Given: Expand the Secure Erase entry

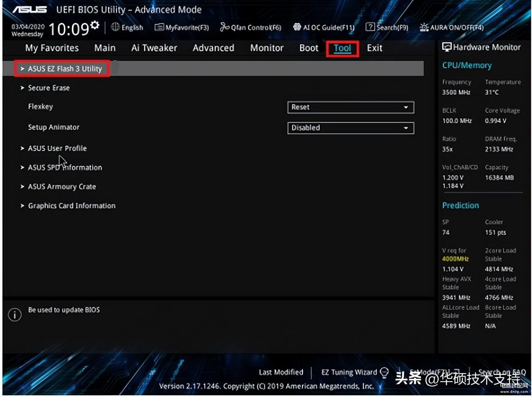Looking at the screenshot, I should pos(48,88).
